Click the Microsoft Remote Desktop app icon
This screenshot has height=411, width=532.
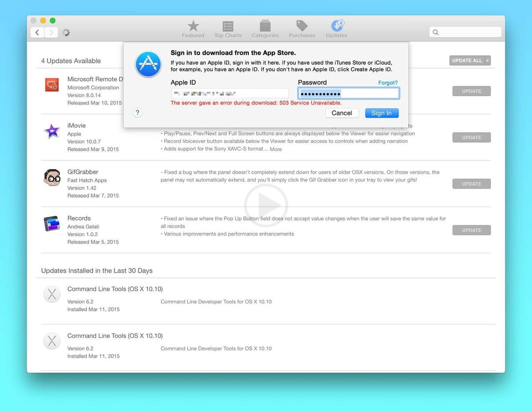pos(52,85)
